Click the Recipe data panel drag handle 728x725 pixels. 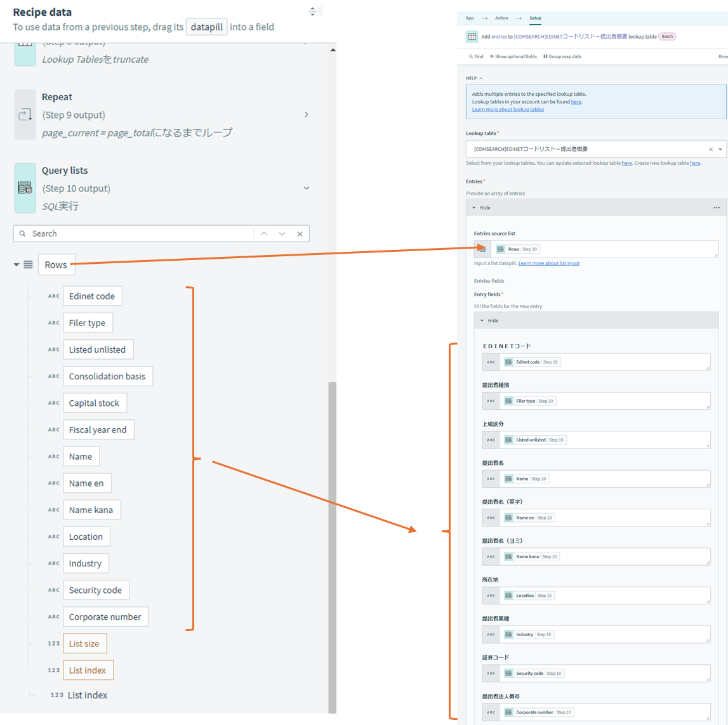pos(312,11)
